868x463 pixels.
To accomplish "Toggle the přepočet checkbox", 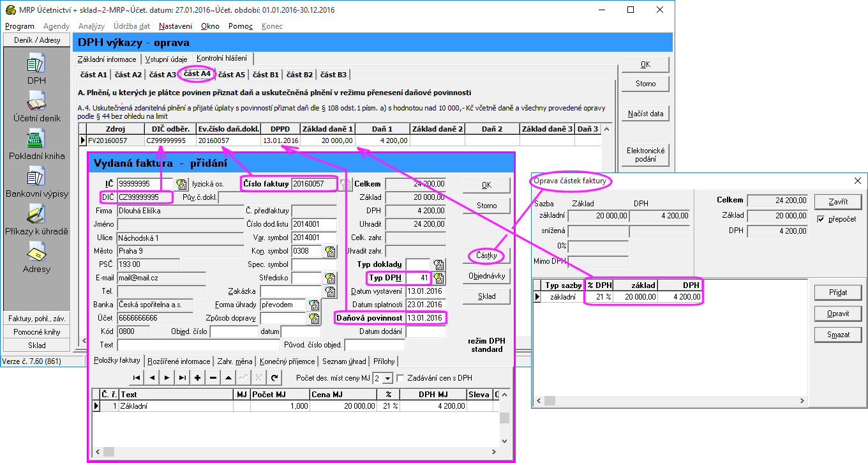I will pyautogui.click(x=822, y=219).
